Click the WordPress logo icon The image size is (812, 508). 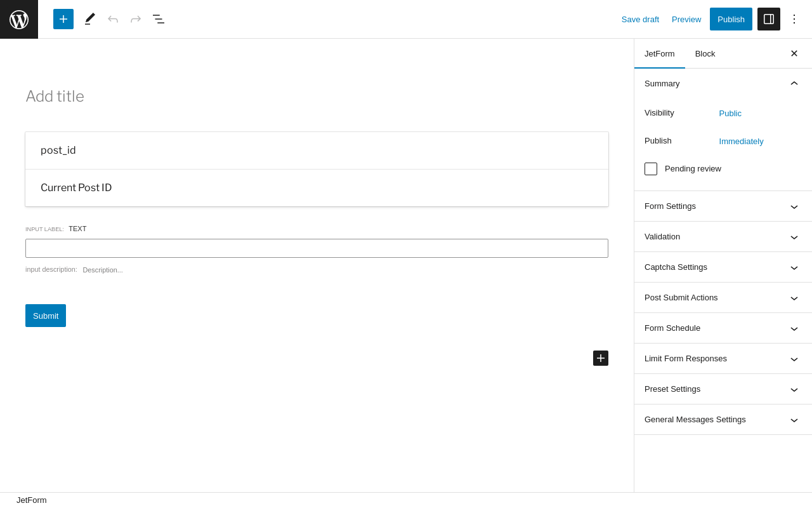(x=19, y=19)
